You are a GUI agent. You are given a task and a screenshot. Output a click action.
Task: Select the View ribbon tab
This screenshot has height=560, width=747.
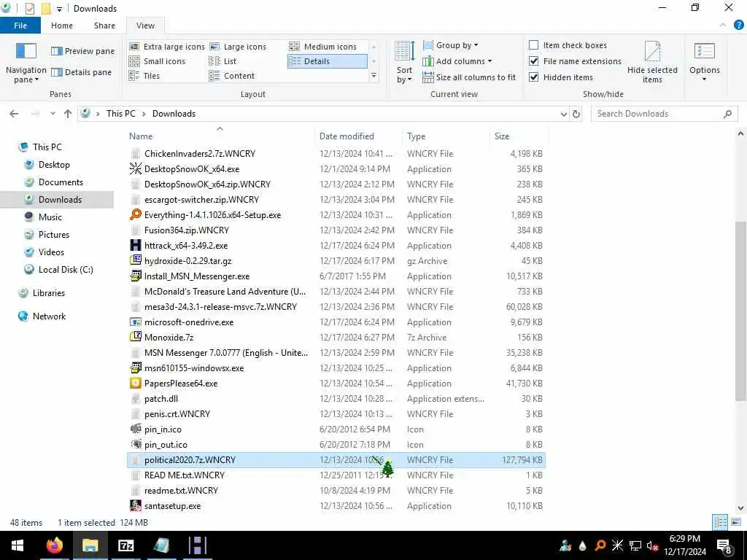click(145, 26)
